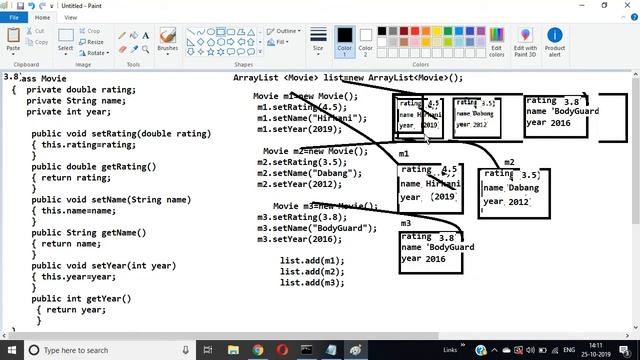Choose the Diamond shape
This screenshot has width=640, height=360.
200,42
